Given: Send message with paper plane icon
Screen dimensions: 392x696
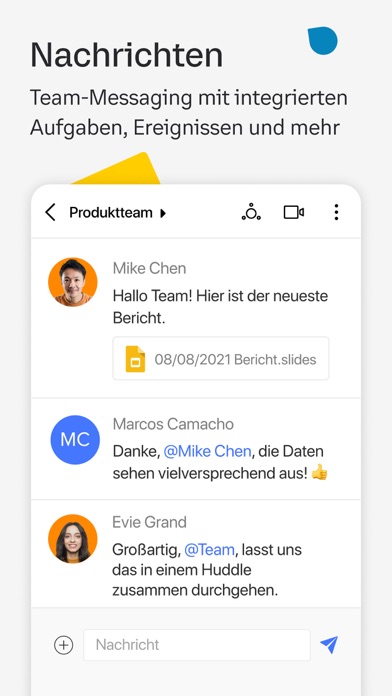Looking at the screenshot, I should (329, 645).
